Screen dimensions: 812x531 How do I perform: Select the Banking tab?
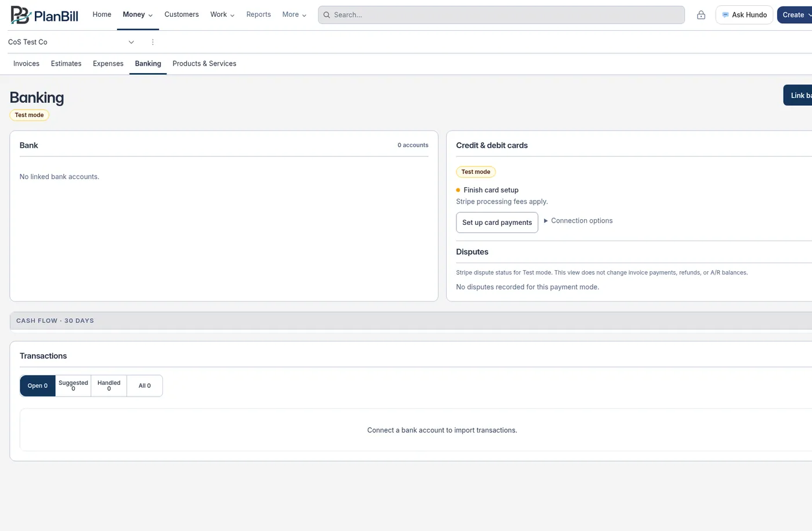(x=148, y=64)
